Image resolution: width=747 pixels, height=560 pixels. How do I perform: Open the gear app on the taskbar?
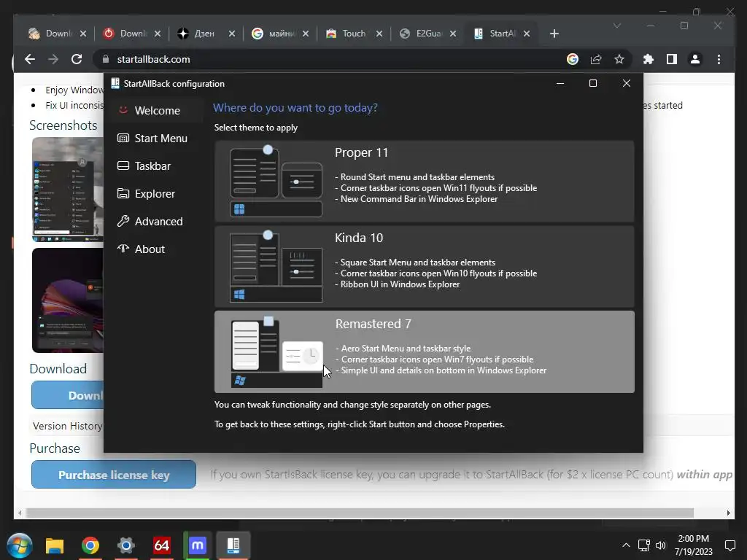125,545
